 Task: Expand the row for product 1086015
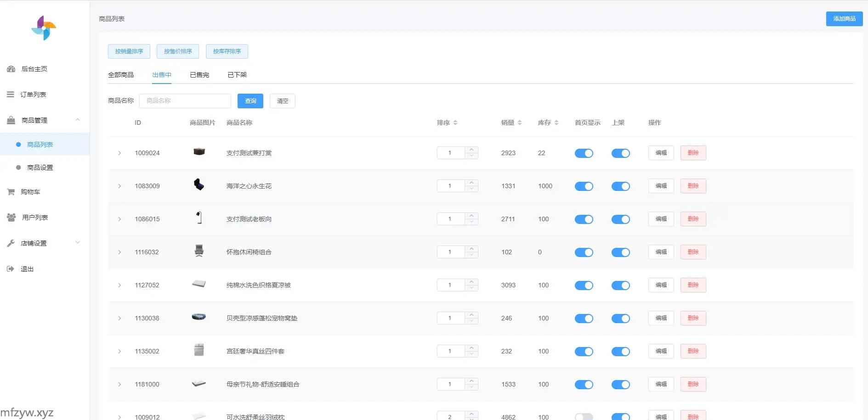click(119, 219)
